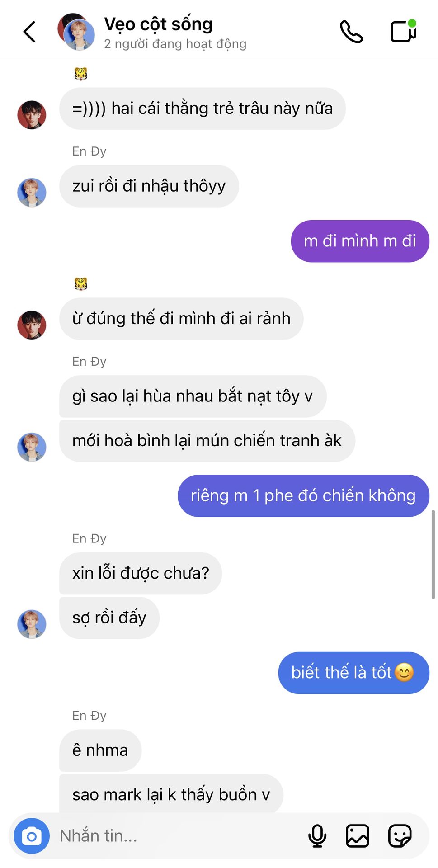Tap the group avatar in header

[76, 32]
